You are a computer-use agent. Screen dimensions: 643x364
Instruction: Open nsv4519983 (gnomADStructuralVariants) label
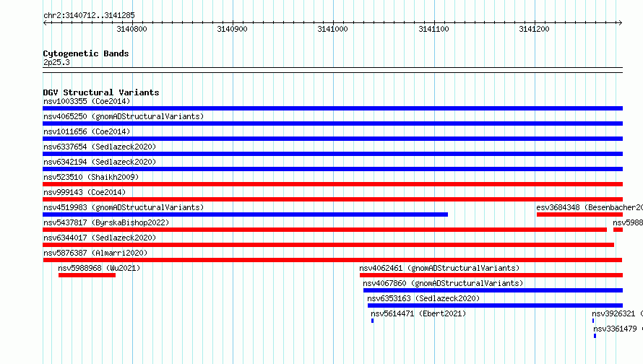(124, 207)
